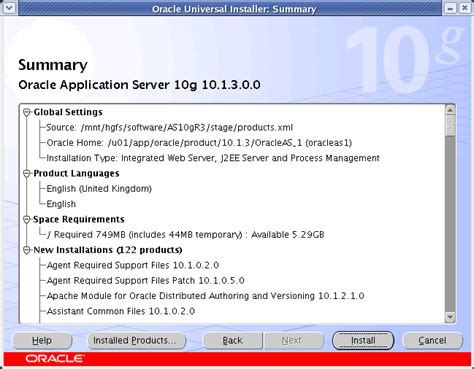Select the Installation Type row
The image size is (474, 369).
(213, 158)
